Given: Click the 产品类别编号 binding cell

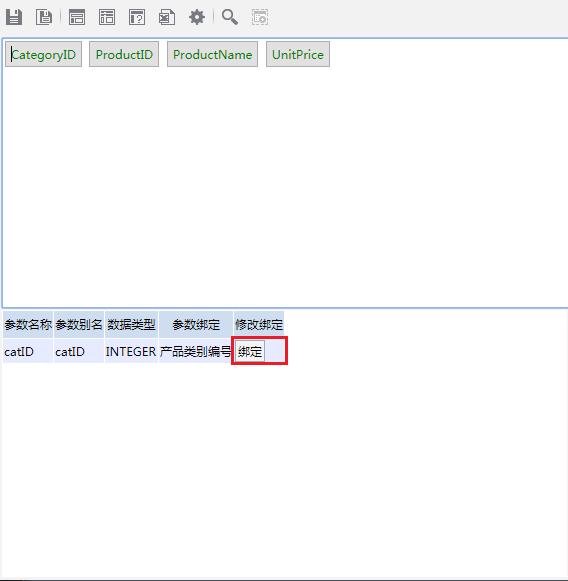Looking at the screenshot, I should [x=196, y=351].
